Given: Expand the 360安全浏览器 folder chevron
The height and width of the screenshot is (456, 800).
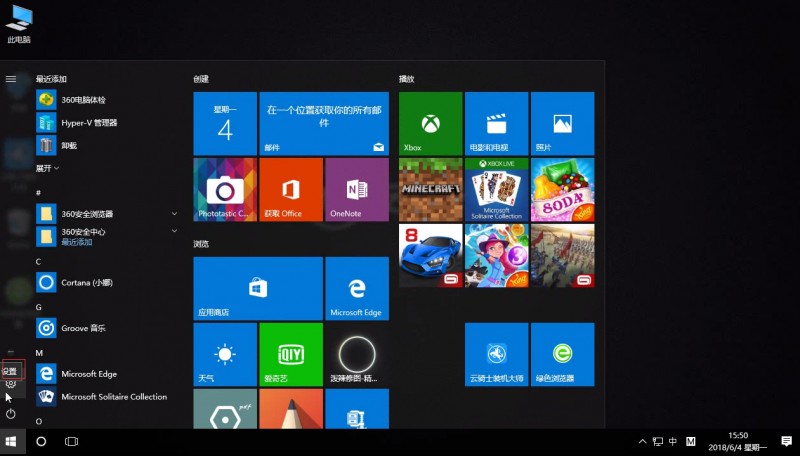Looking at the screenshot, I should (174, 214).
